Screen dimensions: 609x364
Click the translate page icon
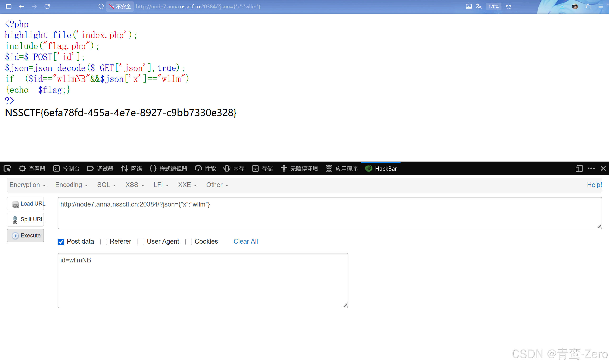478,6
